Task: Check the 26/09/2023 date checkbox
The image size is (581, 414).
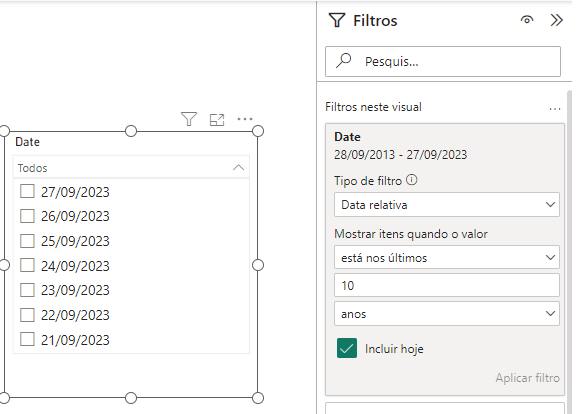Action: (x=27, y=216)
